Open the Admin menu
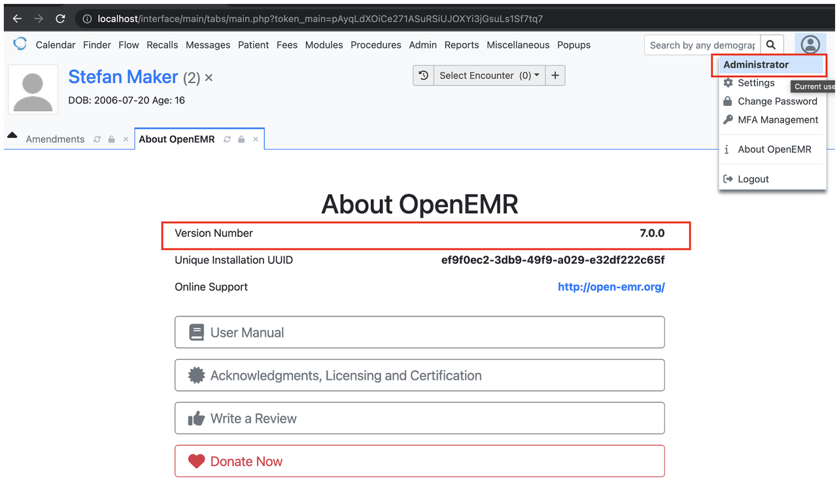The height and width of the screenshot is (504, 837). 423,45
